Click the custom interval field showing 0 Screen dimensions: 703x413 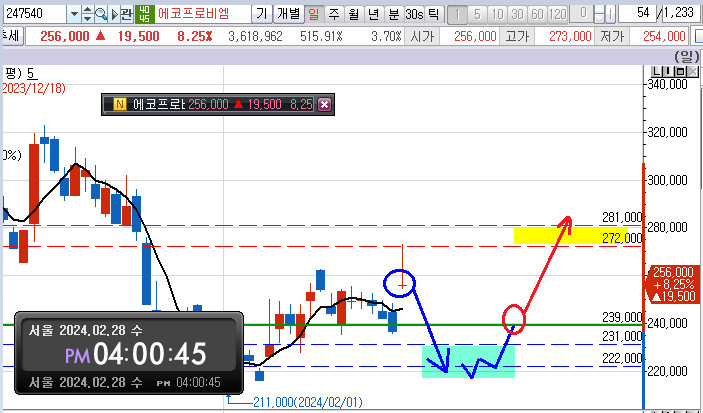581,14
